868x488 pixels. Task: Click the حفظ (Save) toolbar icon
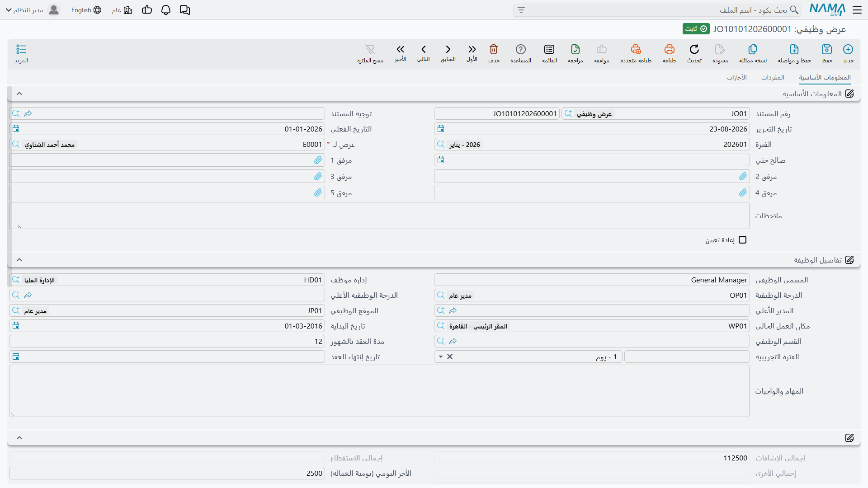point(827,49)
